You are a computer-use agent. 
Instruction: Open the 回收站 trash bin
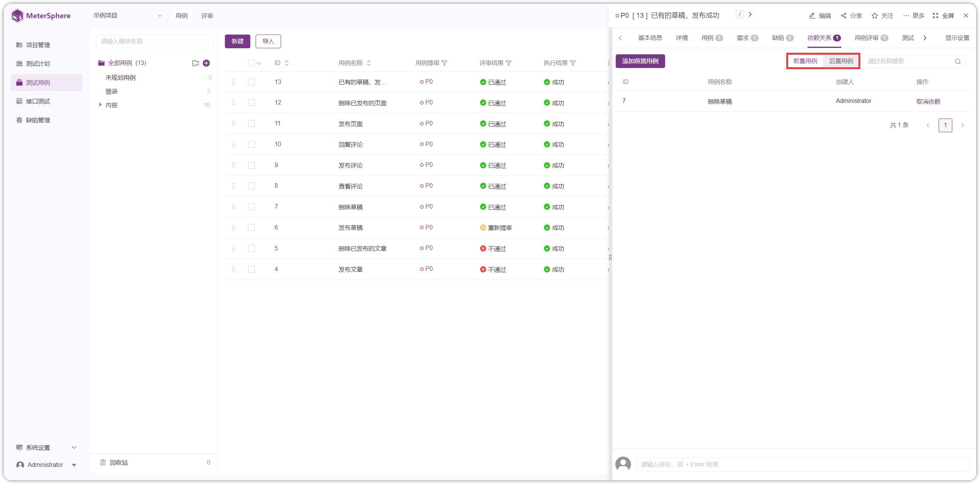114,462
